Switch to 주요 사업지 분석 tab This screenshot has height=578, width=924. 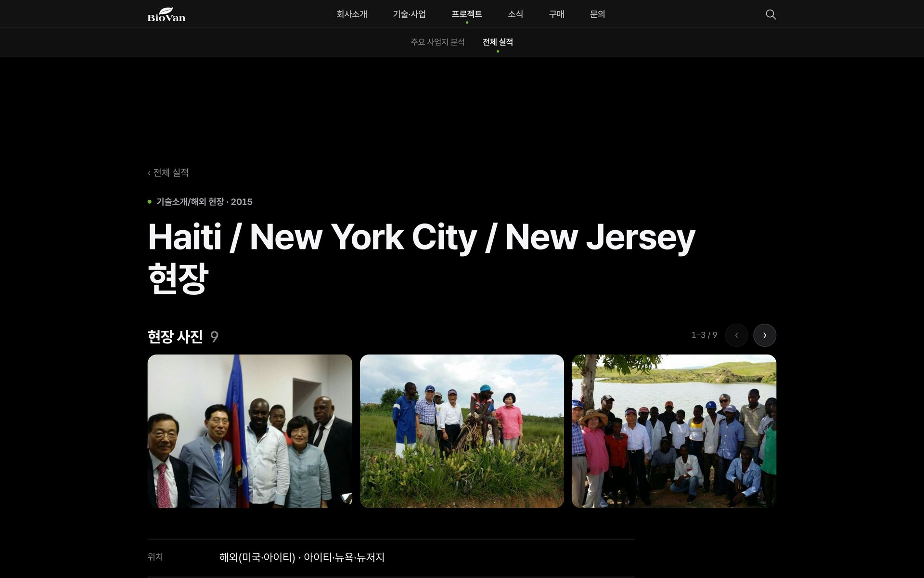(437, 42)
